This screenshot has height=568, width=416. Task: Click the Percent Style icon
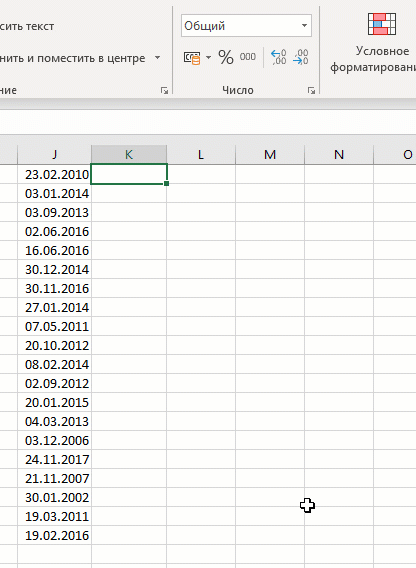pyautogui.click(x=226, y=57)
